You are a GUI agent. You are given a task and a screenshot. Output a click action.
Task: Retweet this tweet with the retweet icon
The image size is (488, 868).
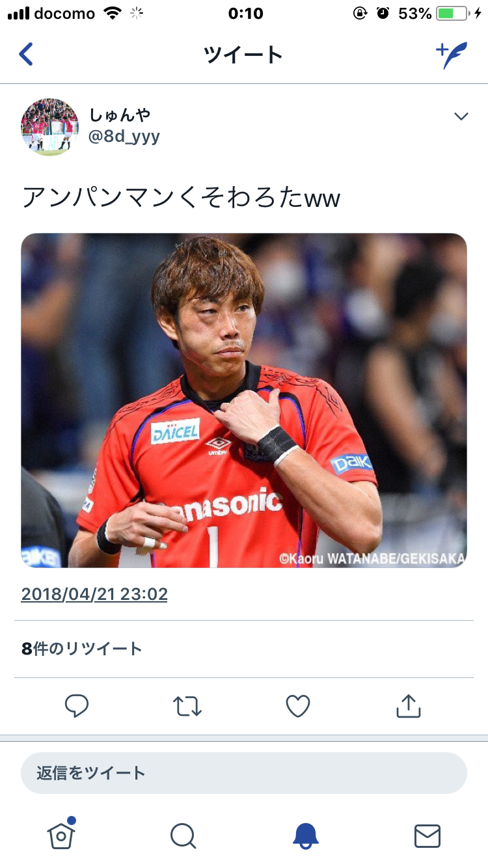tap(187, 706)
